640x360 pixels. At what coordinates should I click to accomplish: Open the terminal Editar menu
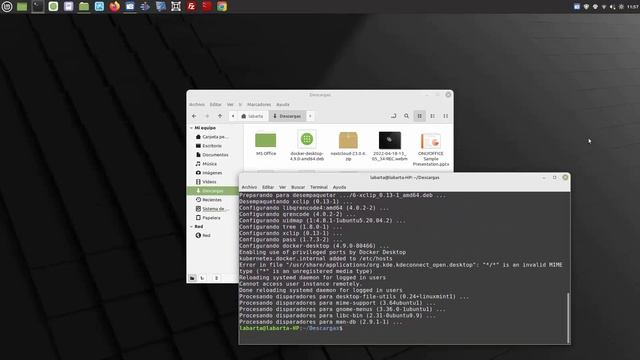[268, 187]
